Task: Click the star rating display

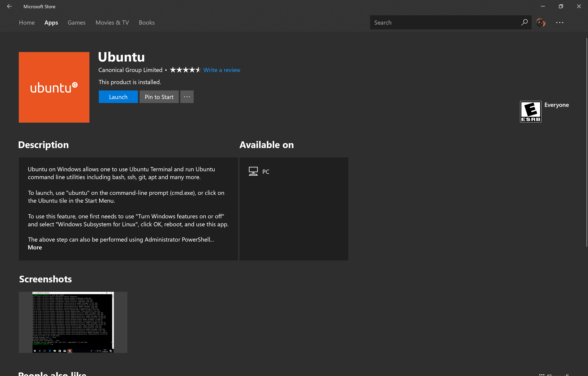Action: click(x=185, y=70)
